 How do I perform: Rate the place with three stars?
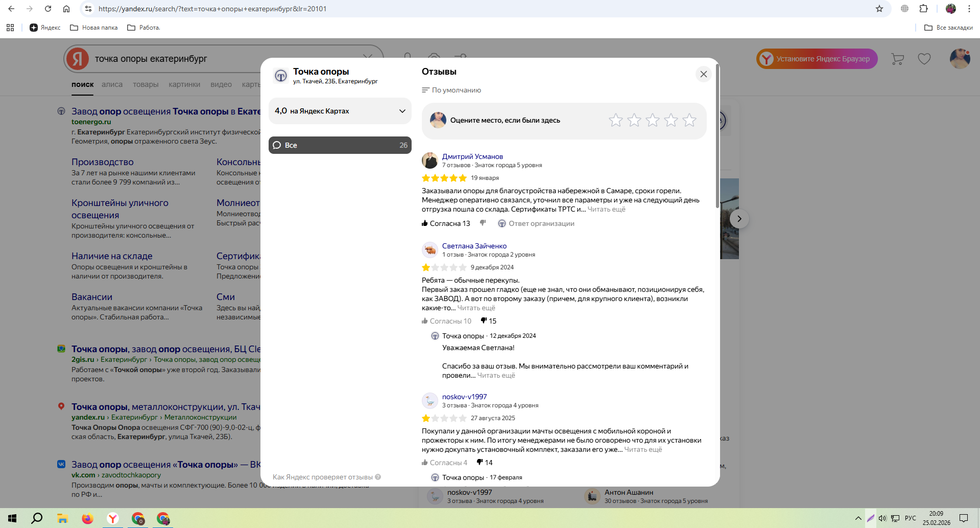click(653, 120)
